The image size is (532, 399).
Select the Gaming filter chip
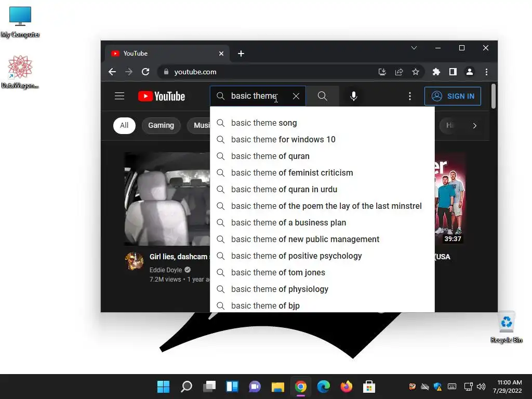[161, 126]
